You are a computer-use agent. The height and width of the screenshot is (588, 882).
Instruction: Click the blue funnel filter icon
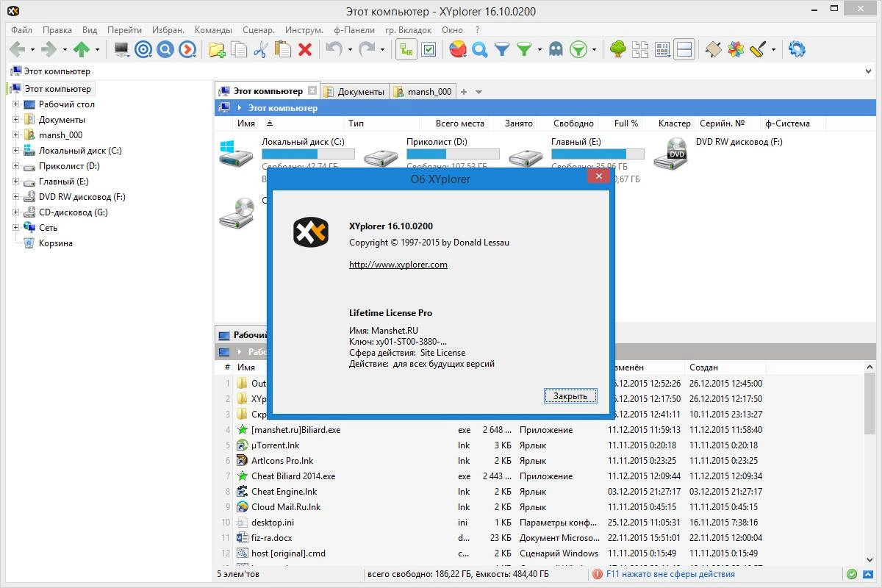(x=502, y=49)
